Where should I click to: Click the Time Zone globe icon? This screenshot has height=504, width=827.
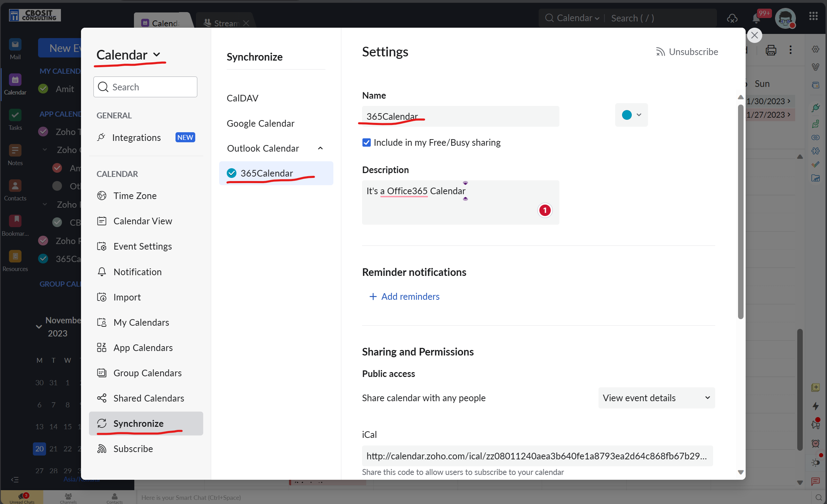101,196
